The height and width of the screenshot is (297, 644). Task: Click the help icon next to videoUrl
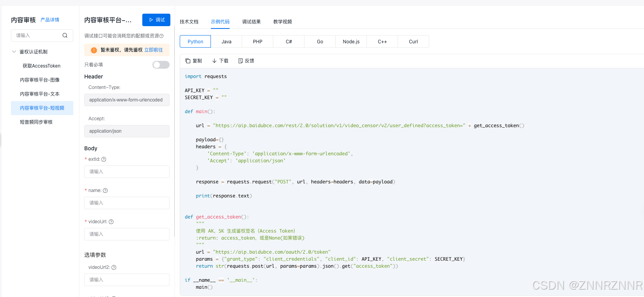tap(111, 222)
